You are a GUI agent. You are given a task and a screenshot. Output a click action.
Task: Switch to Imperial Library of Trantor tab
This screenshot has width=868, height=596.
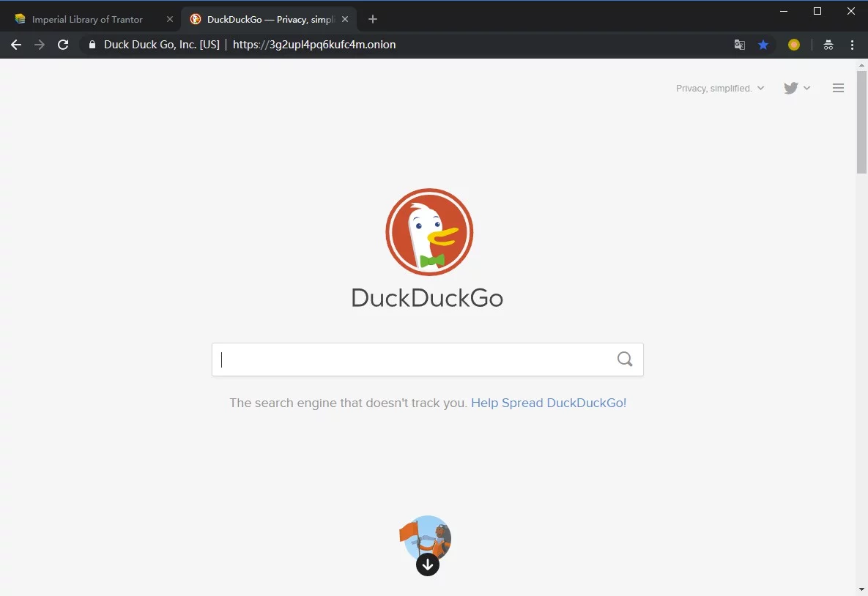[x=87, y=19]
